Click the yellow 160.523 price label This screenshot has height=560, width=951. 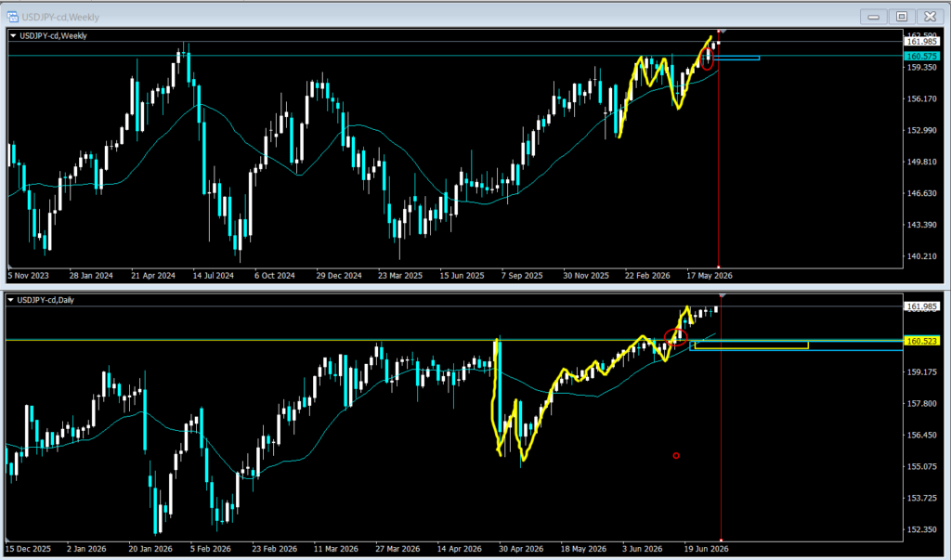[x=922, y=341]
